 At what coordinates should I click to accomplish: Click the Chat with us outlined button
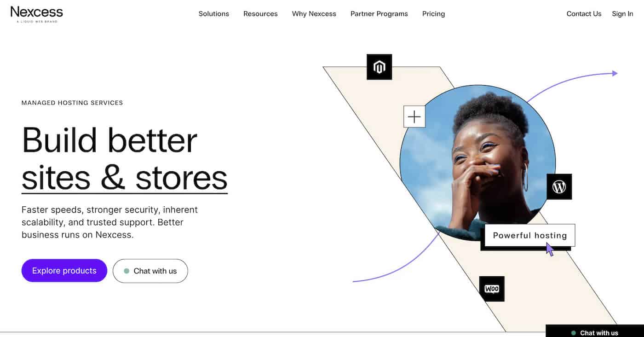click(x=150, y=271)
